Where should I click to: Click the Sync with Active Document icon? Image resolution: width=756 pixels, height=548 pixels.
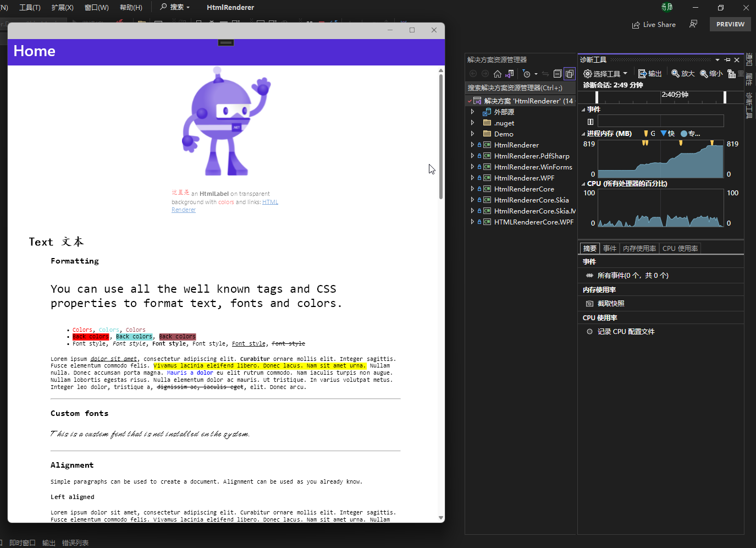[545, 74]
